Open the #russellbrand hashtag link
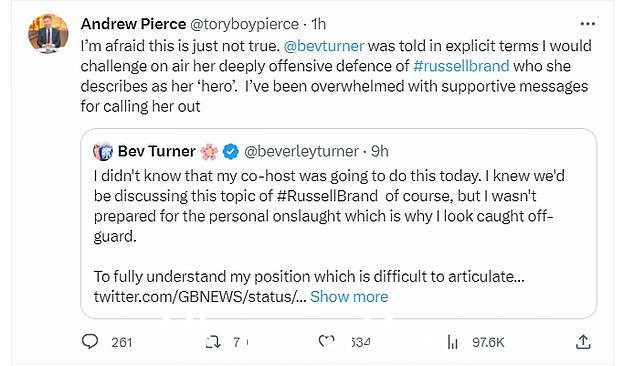 [x=461, y=66]
